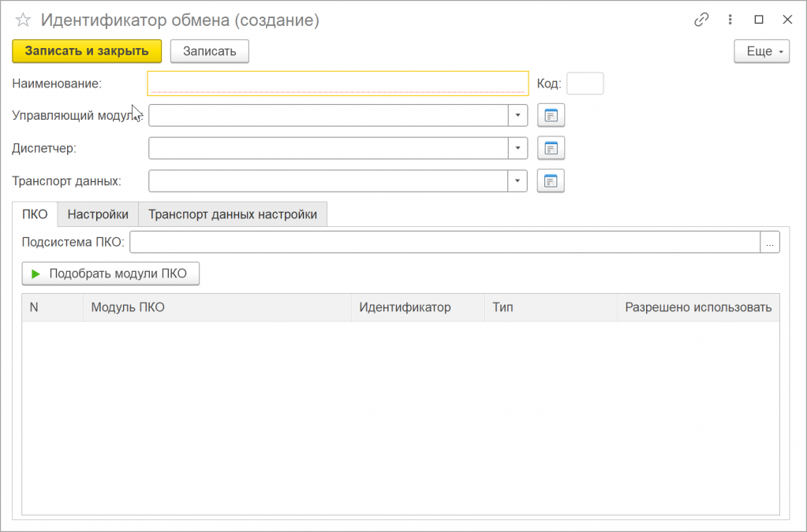Expand the Управляющий модуль dropdown list

tap(517, 115)
